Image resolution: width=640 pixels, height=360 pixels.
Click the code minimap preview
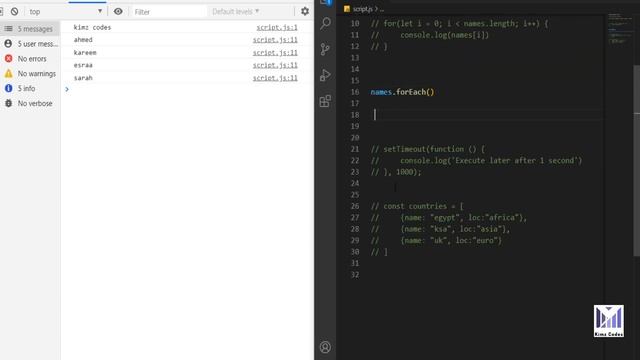tap(619, 29)
